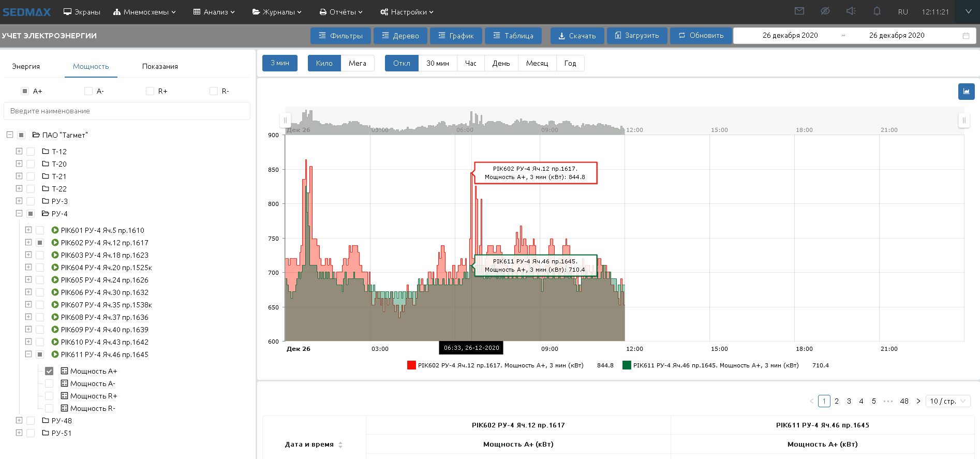Open the Журналы menu
980x459 pixels.
click(277, 12)
